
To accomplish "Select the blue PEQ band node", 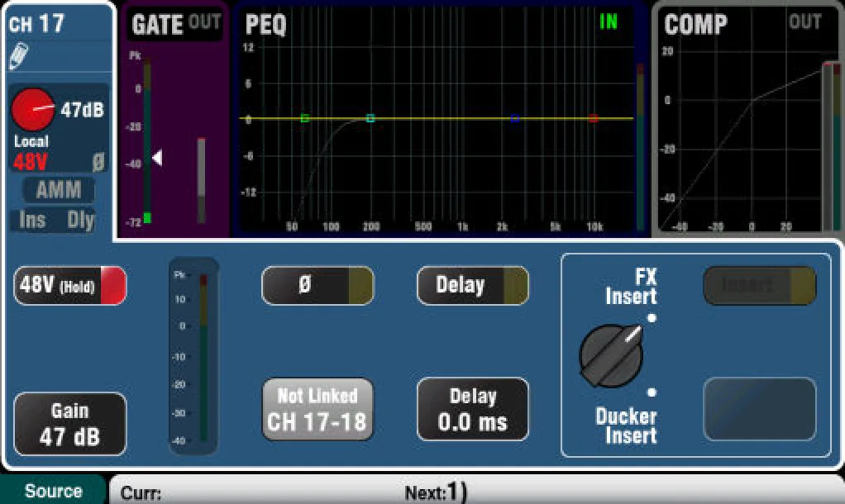I will (x=514, y=118).
